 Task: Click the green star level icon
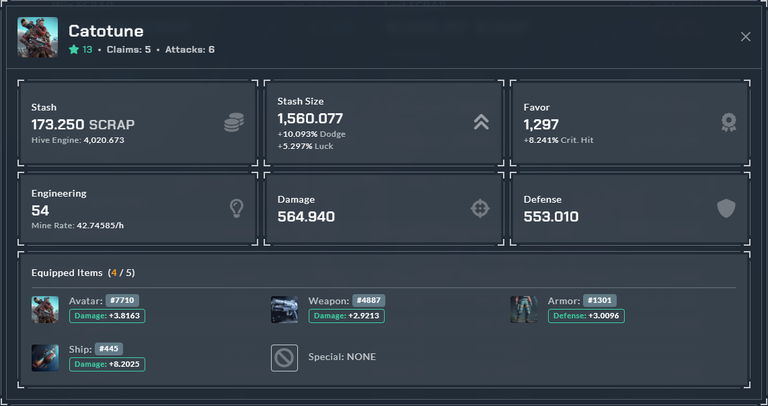[74, 49]
